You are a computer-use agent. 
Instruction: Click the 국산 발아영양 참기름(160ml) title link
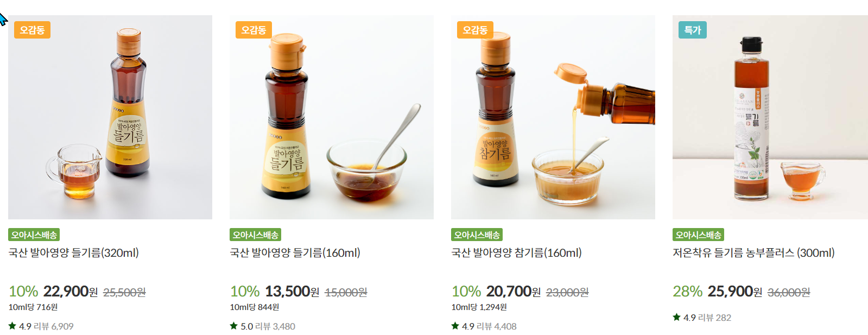(x=517, y=252)
